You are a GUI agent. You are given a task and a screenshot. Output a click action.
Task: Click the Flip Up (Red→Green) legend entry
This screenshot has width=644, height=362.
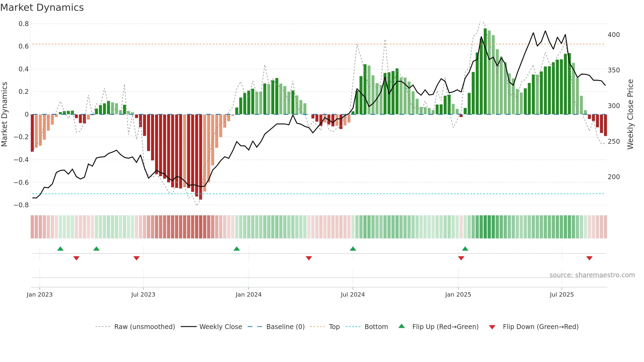tap(438, 327)
